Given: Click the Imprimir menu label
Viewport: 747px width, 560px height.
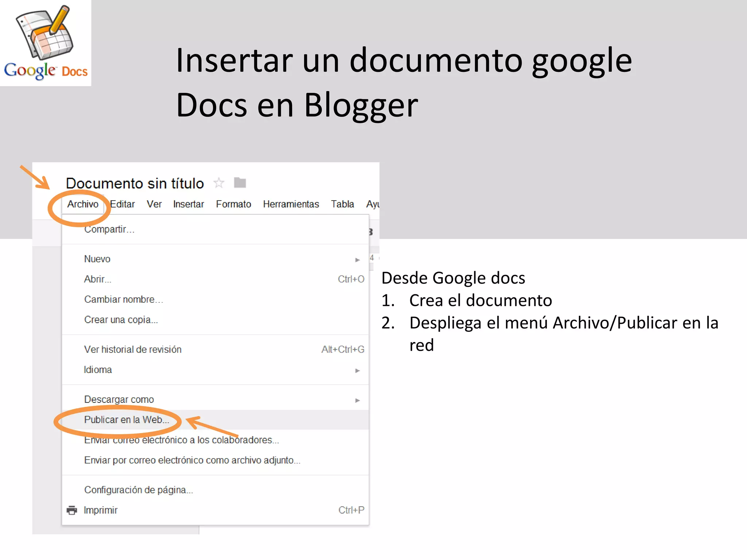Looking at the screenshot, I should 101,510.
